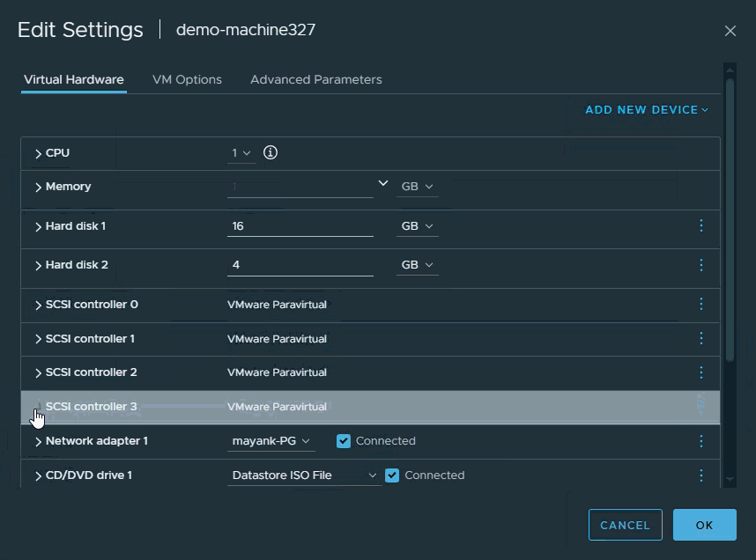
Task: Dismiss the dialog using Cancel
Action: (625, 524)
